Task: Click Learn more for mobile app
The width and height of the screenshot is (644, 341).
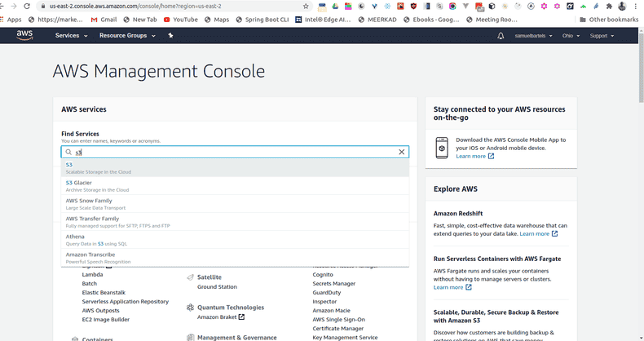Action: tap(474, 156)
